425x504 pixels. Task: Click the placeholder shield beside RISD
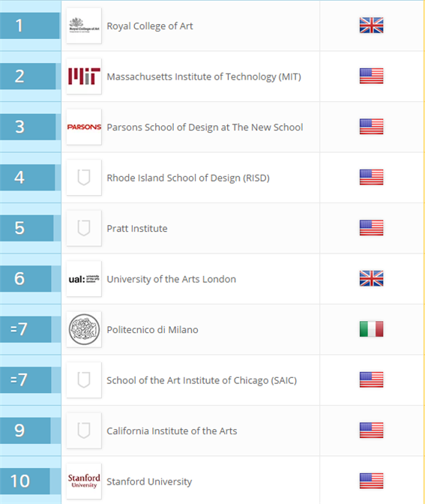(x=84, y=178)
